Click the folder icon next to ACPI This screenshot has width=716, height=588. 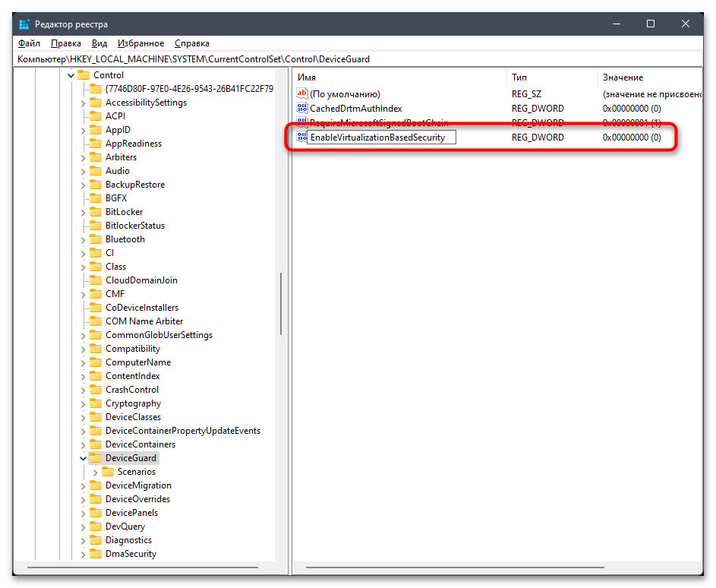96,116
